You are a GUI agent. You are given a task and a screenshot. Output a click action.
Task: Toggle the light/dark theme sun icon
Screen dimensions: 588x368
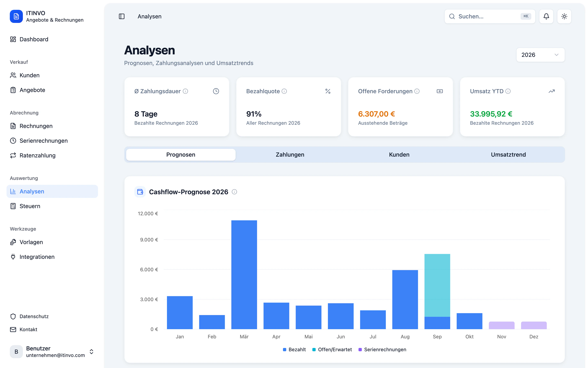[x=564, y=16]
